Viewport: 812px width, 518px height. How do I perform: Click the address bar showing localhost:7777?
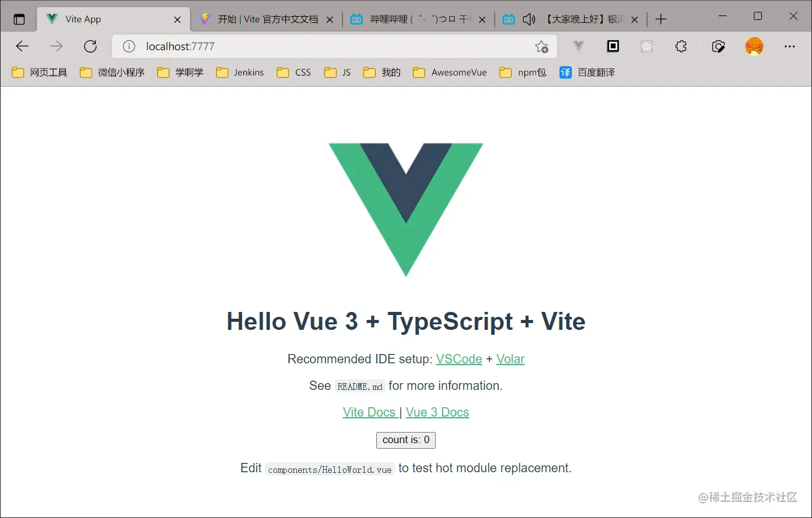(334, 46)
